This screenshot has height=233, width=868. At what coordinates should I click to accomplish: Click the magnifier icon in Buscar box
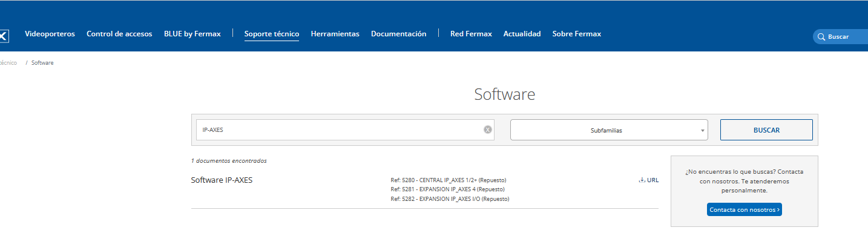tap(821, 37)
